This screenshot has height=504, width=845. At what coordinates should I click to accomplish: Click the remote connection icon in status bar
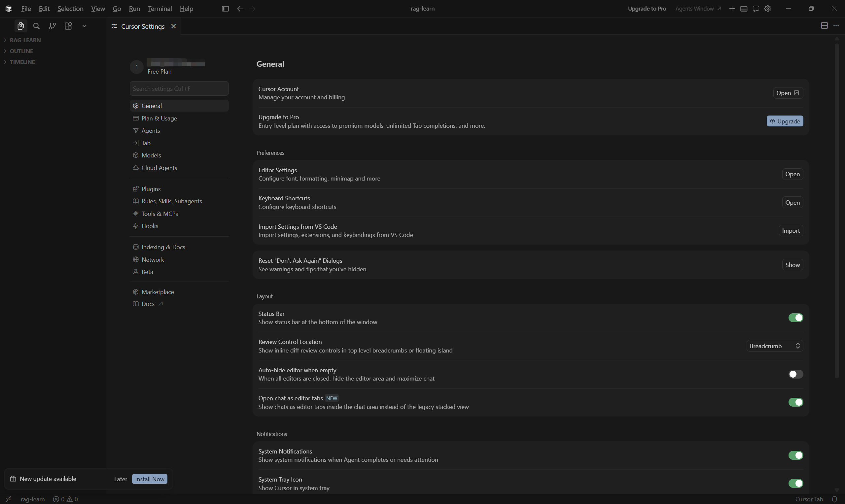(9, 499)
